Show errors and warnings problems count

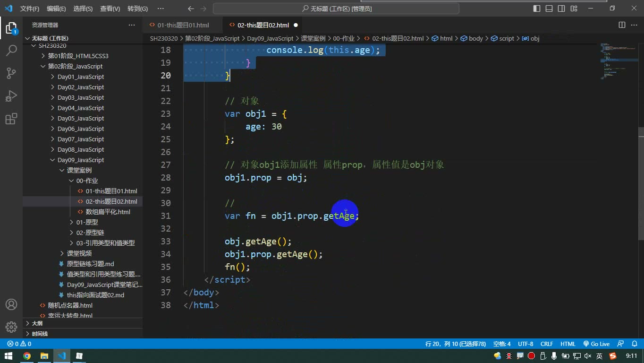click(x=19, y=344)
